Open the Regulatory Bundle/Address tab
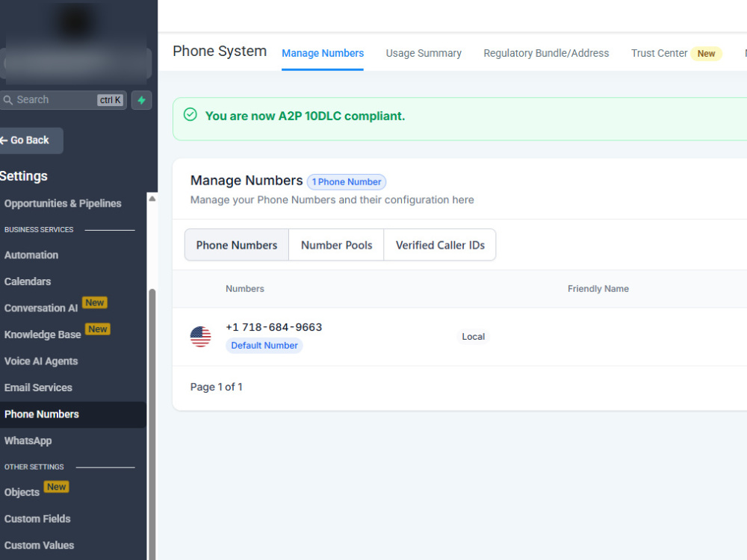 pyautogui.click(x=546, y=53)
